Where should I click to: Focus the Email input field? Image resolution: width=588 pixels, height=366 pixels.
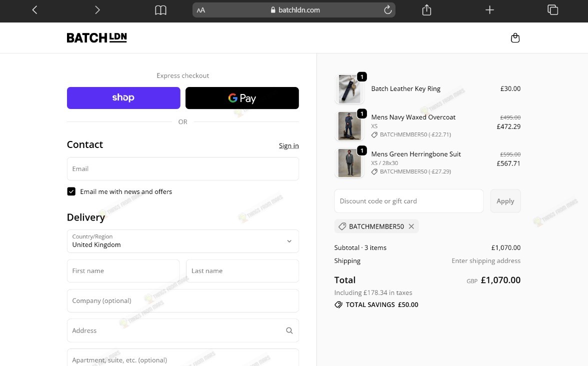pos(183,169)
